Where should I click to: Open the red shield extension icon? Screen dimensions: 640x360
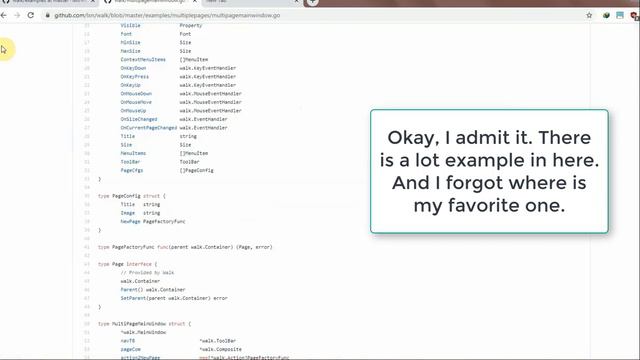(634, 15)
